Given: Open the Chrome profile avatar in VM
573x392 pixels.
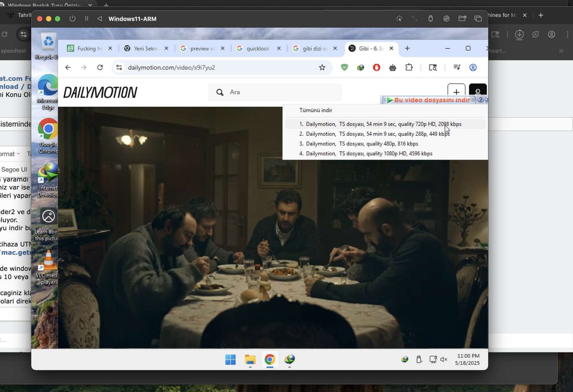Looking at the screenshot, I should (x=473, y=68).
